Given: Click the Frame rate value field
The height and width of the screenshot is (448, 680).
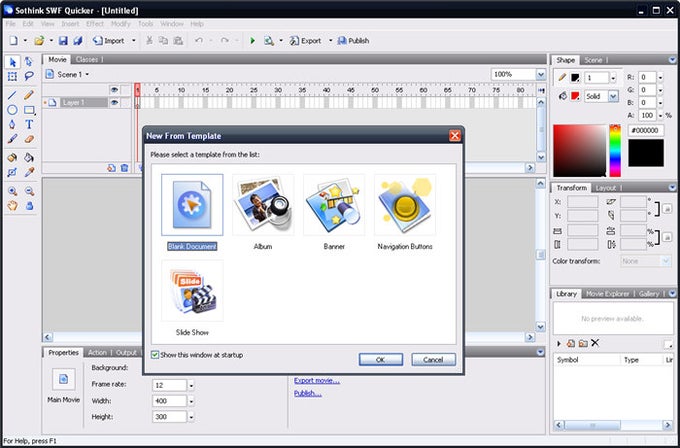Looking at the screenshot, I should (x=170, y=385).
